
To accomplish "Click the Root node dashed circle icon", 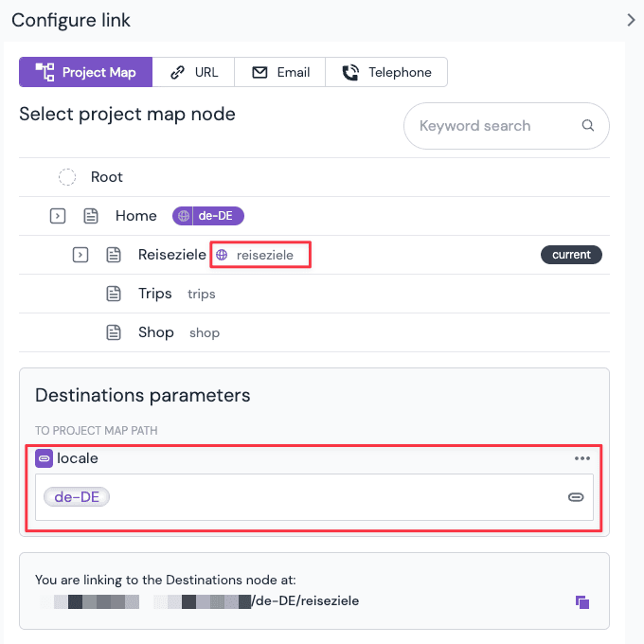I will point(67,177).
